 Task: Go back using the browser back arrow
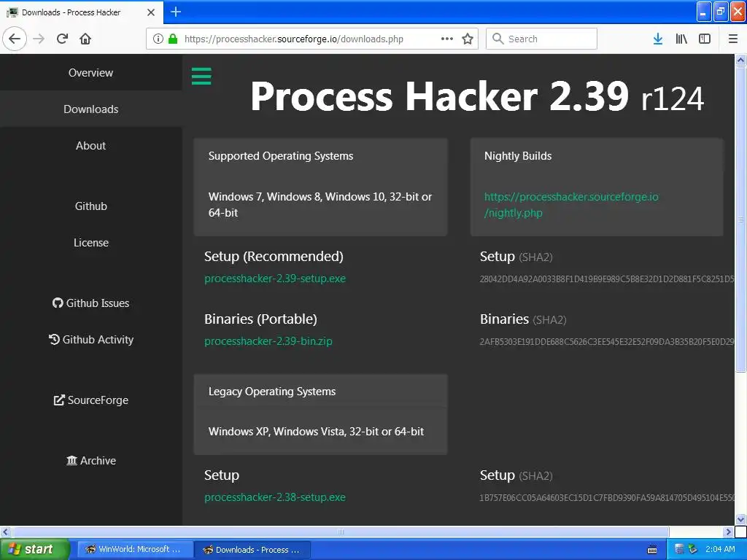coord(15,39)
